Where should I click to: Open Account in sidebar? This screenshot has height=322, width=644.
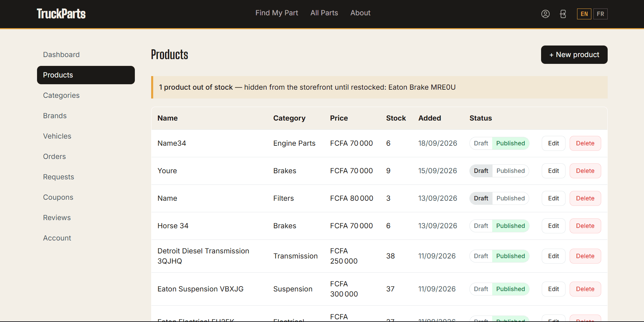[86, 238]
